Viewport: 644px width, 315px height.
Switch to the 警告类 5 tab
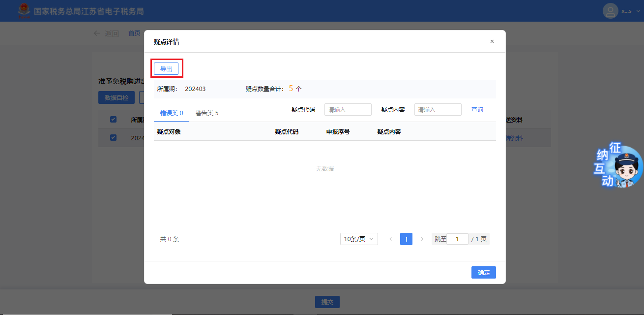click(206, 113)
